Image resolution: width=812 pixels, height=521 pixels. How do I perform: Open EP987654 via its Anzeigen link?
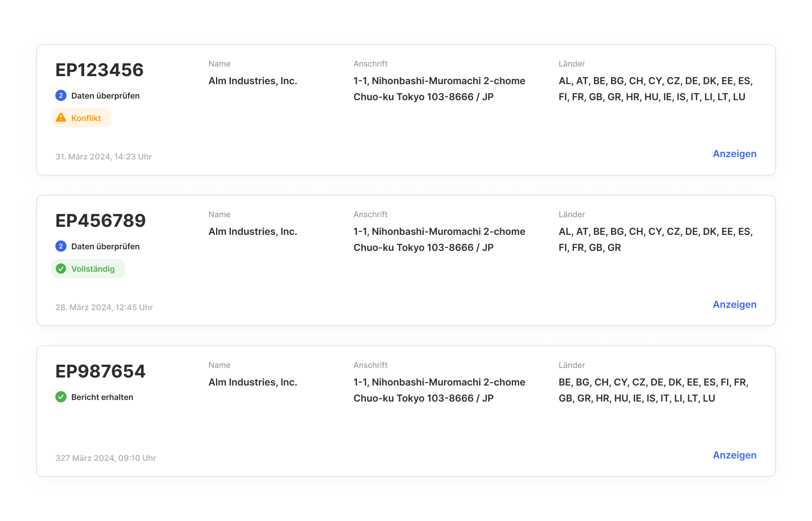(734, 455)
